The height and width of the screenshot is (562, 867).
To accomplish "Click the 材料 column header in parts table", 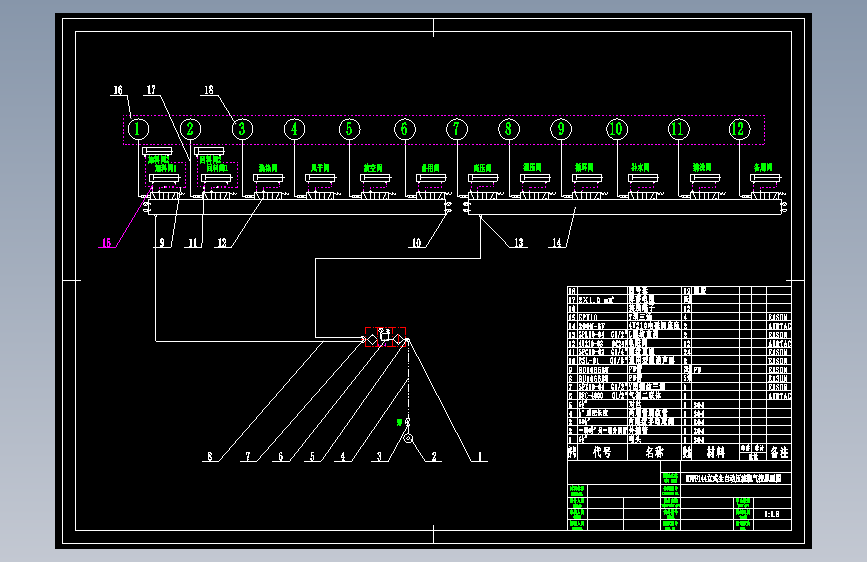I will point(715,452).
